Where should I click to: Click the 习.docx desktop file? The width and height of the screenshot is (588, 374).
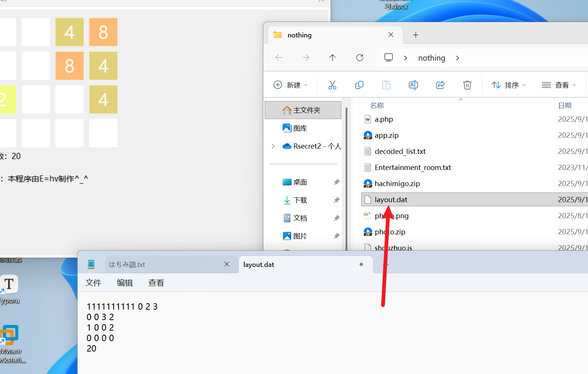click(x=396, y=6)
